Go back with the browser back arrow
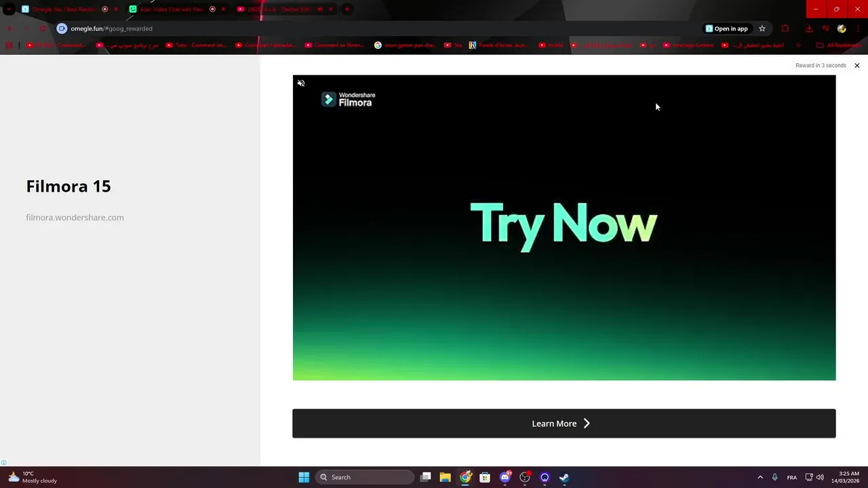The height and width of the screenshot is (488, 868). [9, 28]
